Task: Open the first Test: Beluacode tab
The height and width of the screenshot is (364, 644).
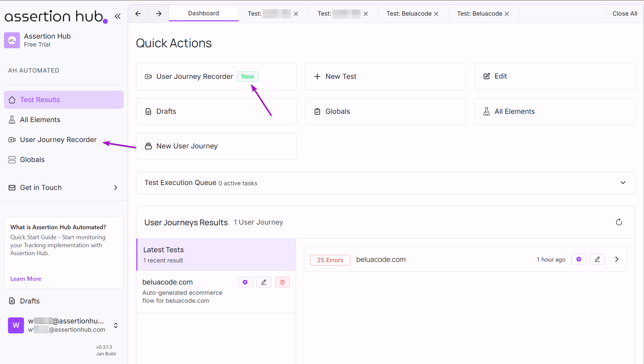Action: tap(409, 13)
